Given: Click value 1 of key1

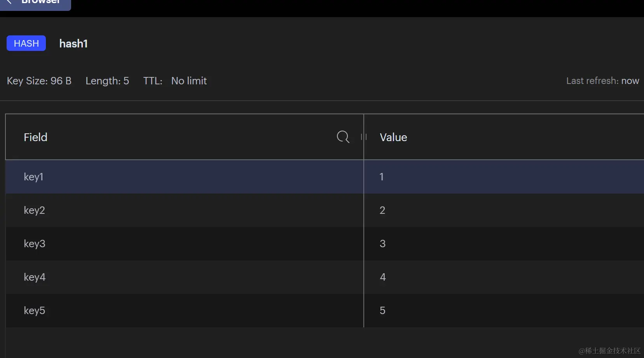Looking at the screenshot, I should coord(382,177).
